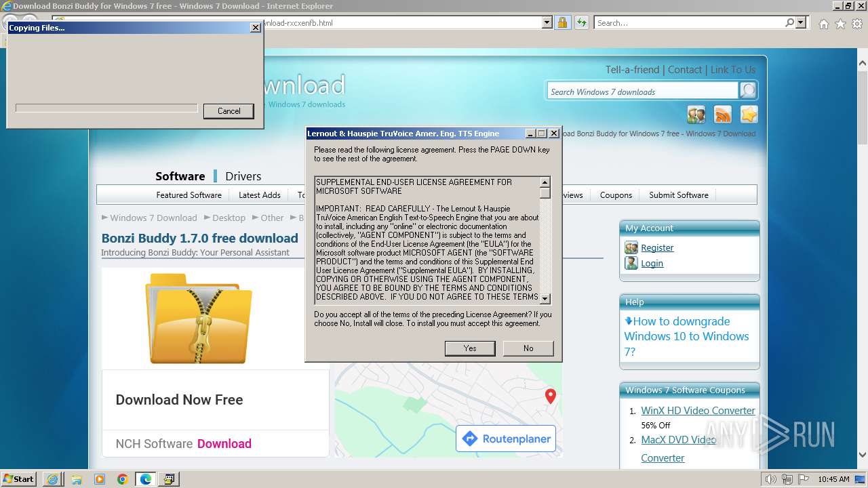Click No to decline the license agreement

(528, 348)
